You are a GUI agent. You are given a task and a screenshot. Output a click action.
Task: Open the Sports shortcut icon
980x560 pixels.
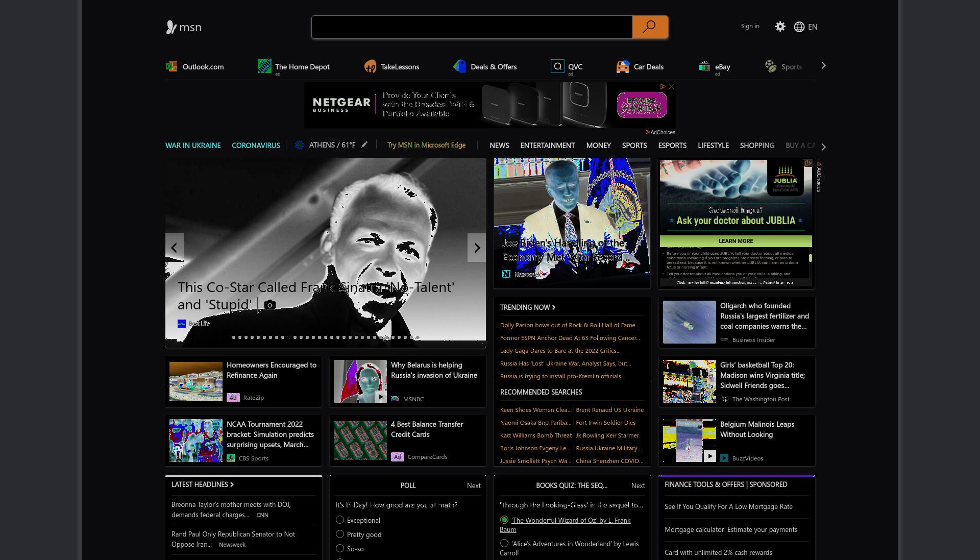click(x=771, y=66)
